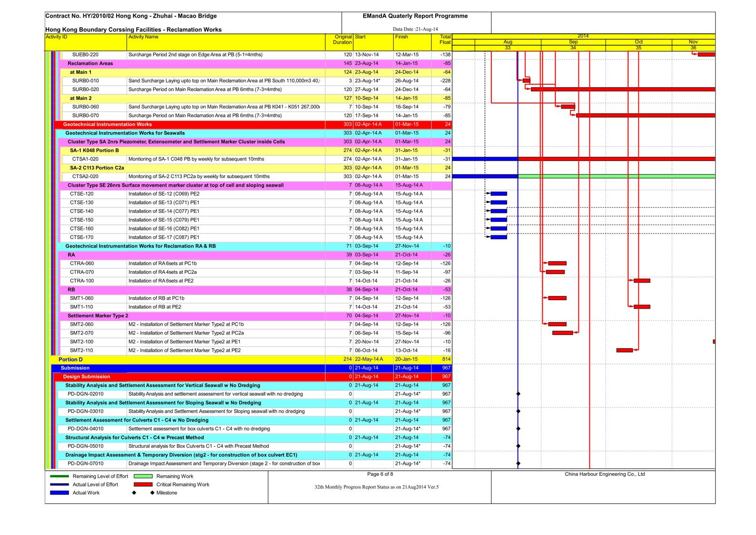Click 'China Harbour Engineering Co., Ltd' footer
This screenshot has width=756, height=535.
pos(605,474)
